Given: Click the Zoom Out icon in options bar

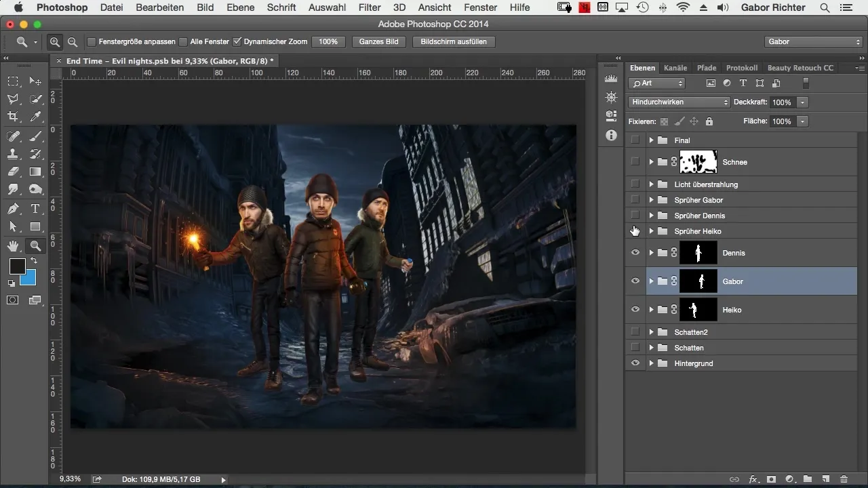Looking at the screenshot, I should coord(73,42).
